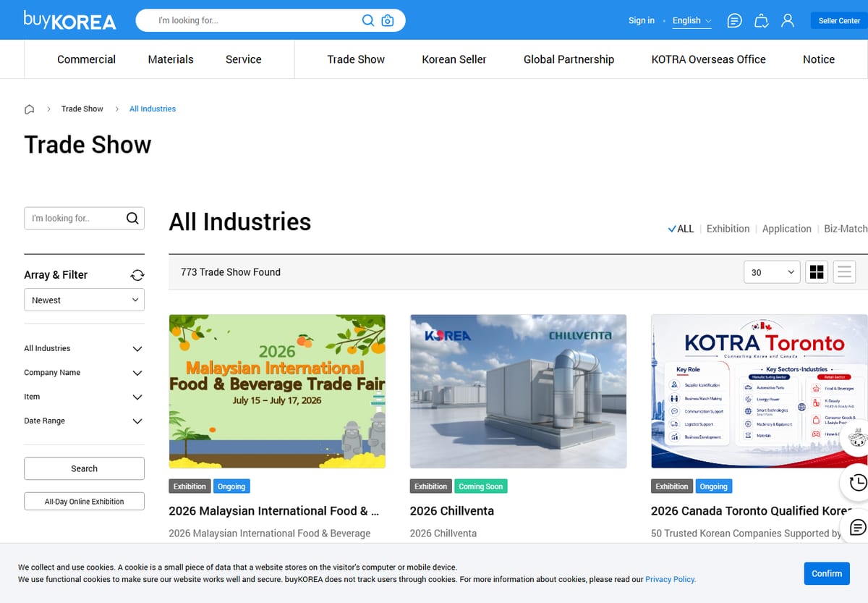Open Seller Center button

click(x=839, y=21)
